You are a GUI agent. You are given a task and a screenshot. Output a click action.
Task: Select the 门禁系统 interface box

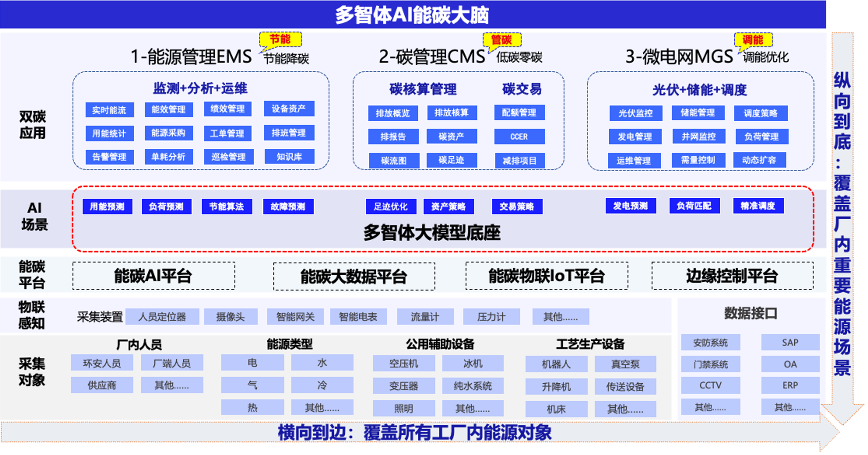coord(710,364)
